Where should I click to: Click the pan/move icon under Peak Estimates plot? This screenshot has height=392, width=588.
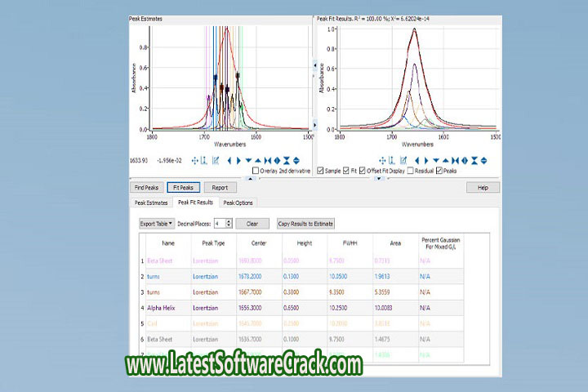(195, 161)
